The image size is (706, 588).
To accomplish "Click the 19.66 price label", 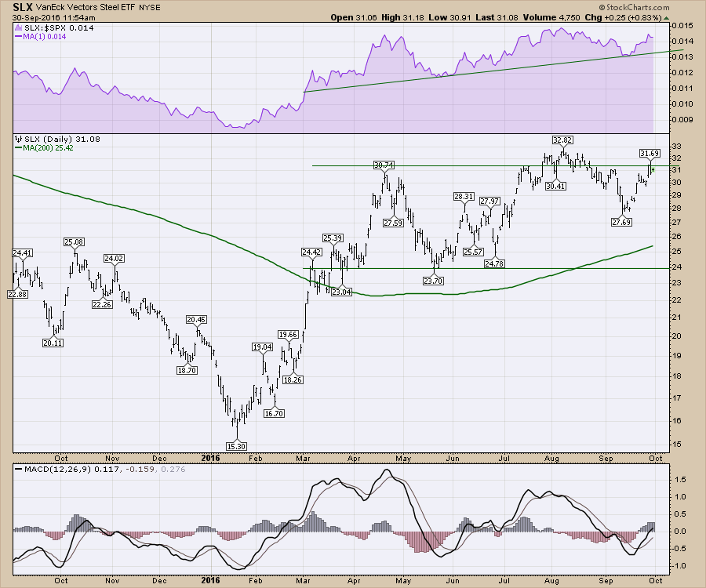I will pos(288,334).
